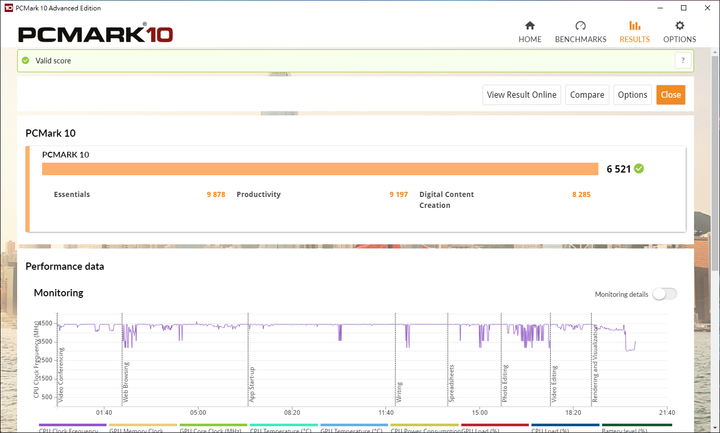
Task: Click the Essentials label
Action: 72,194
